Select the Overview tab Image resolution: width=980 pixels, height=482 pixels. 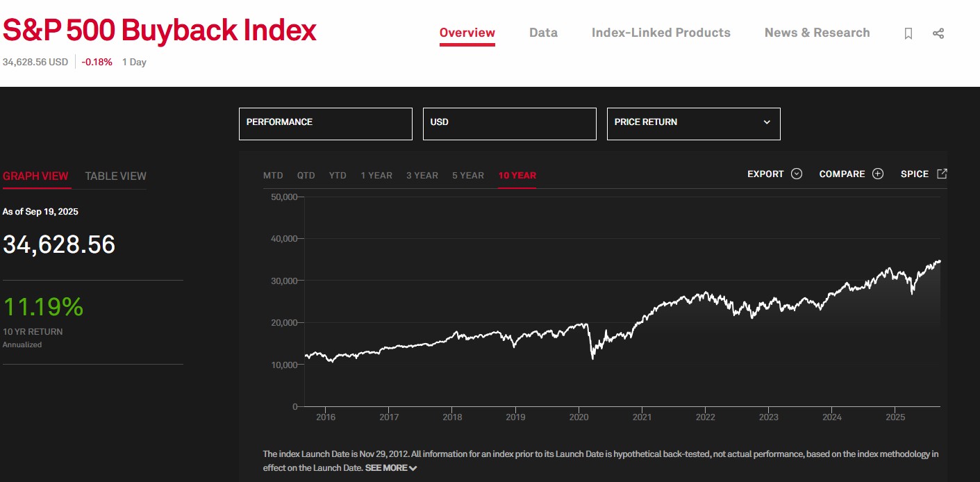pyautogui.click(x=467, y=33)
